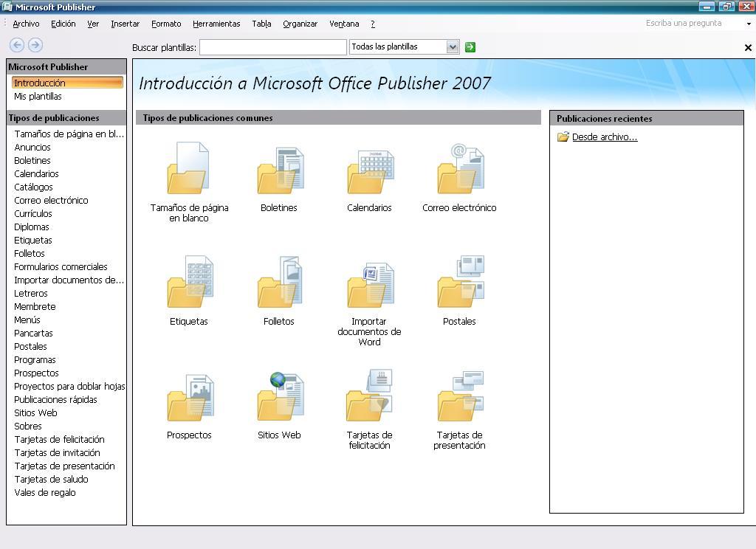This screenshot has width=756, height=549.
Task: Click the forward navigation arrow
Action: (x=35, y=45)
